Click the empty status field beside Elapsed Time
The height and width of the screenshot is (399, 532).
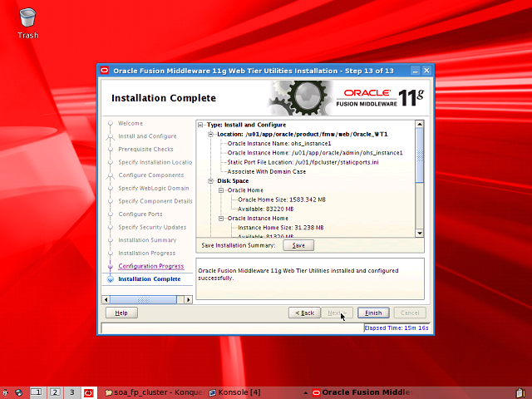pyautogui.click(x=233, y=328)
